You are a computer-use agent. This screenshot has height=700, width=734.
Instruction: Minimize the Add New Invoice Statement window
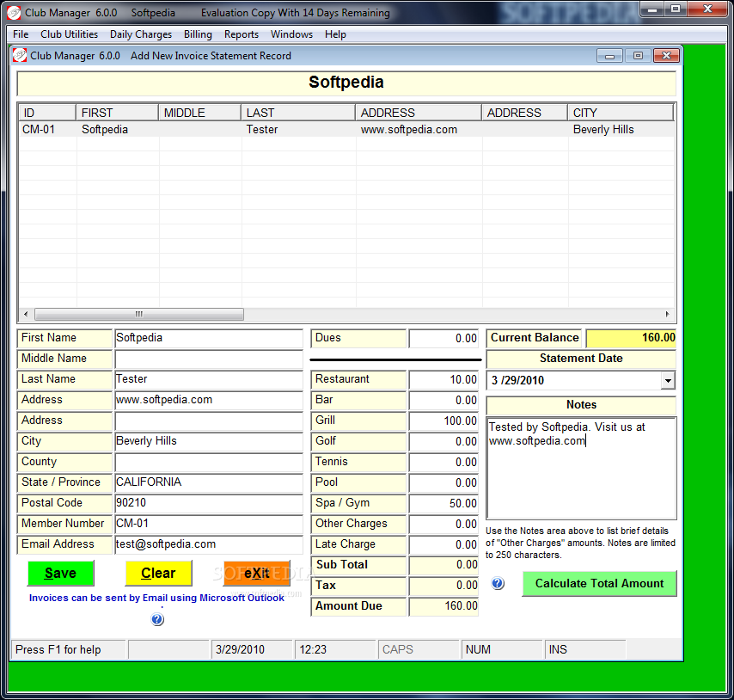(x=609, y=56)
